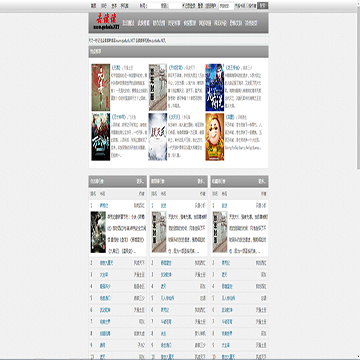Focus the search text box in top bar
The height and width of the screenshot is (360, 360).
[x=226, y=6]
